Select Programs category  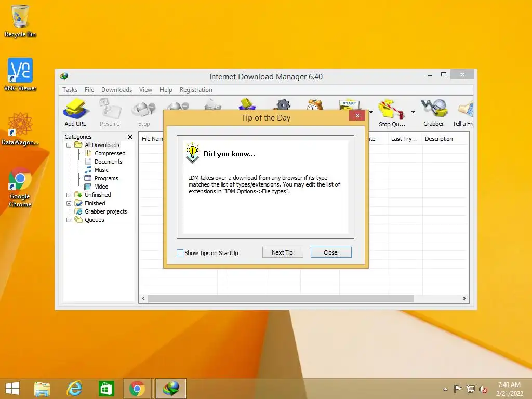point(106,179)
